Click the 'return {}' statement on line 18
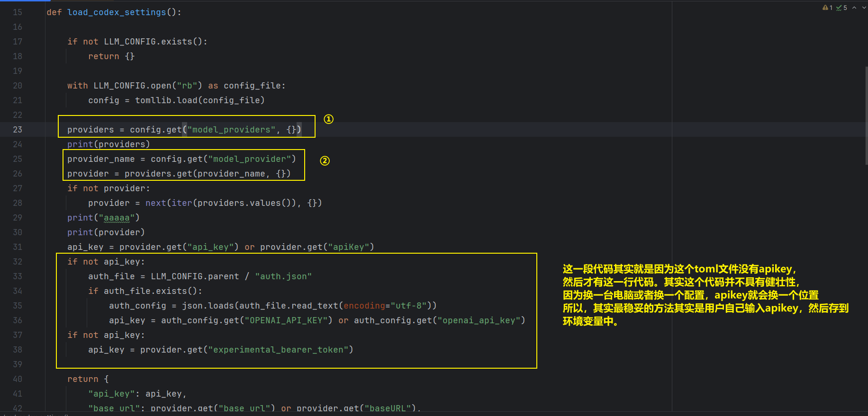868x416 pixels. 111,56
